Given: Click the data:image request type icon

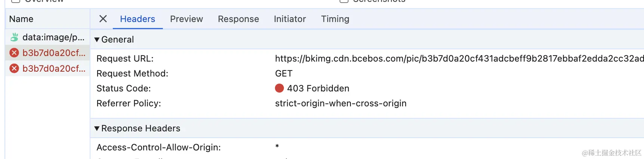Looking at the screenshot, I should point(14,37).
